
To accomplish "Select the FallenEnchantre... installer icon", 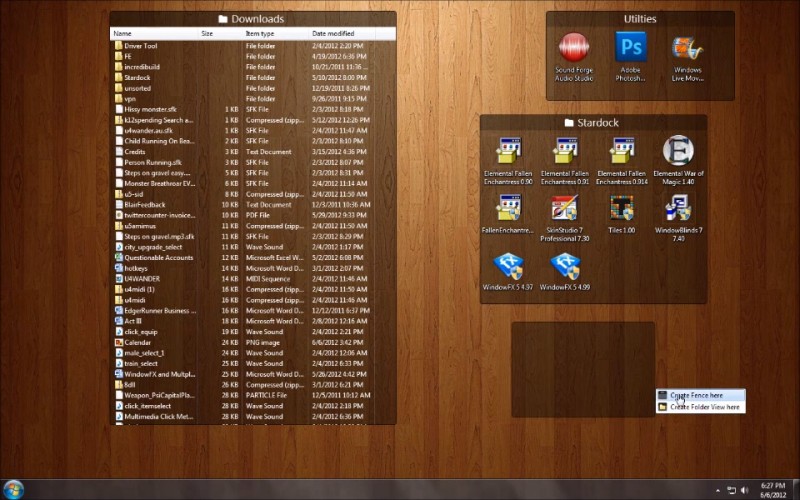I will (x=508, y=214).
